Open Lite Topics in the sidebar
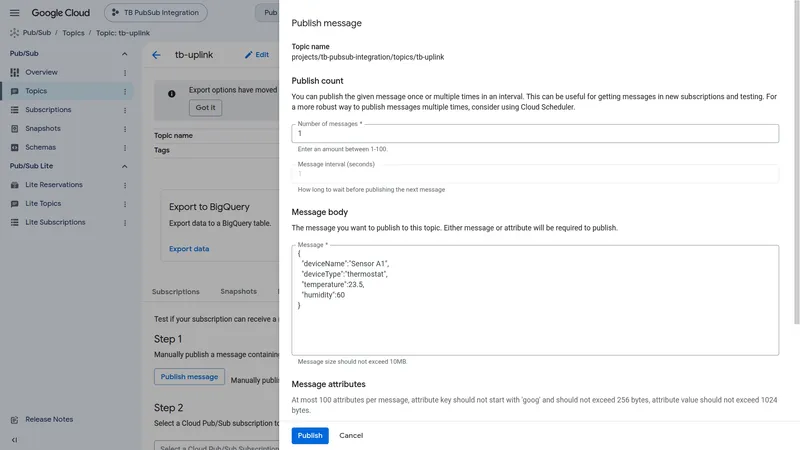 pyautogui.click(x=43, y=204)
